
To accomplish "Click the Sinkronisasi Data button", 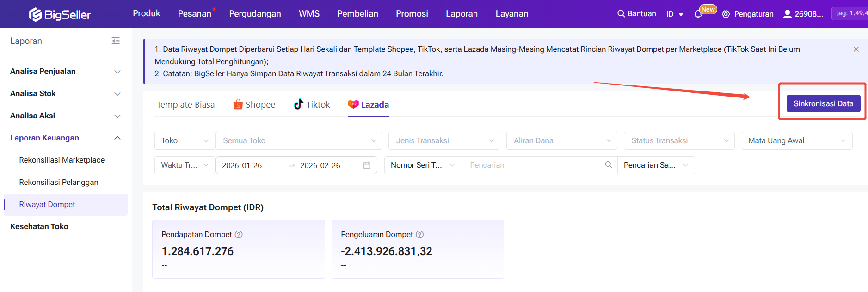I will click(823, 104).
